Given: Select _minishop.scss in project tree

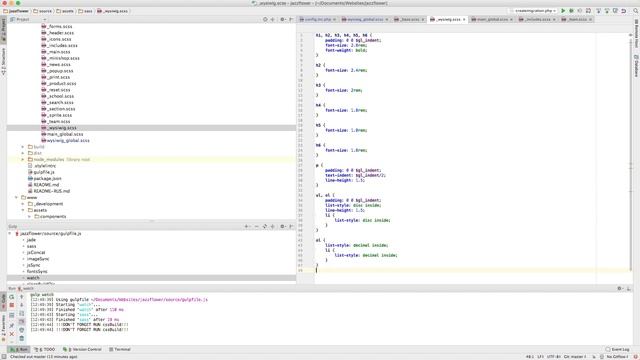Looking at the screenshot, I should click(60, 58).
